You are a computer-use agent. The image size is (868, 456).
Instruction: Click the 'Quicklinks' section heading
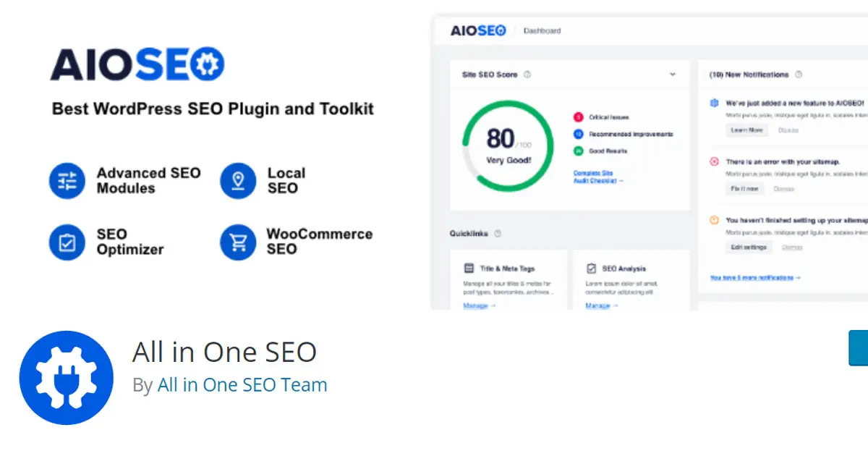tap(469, 234)
